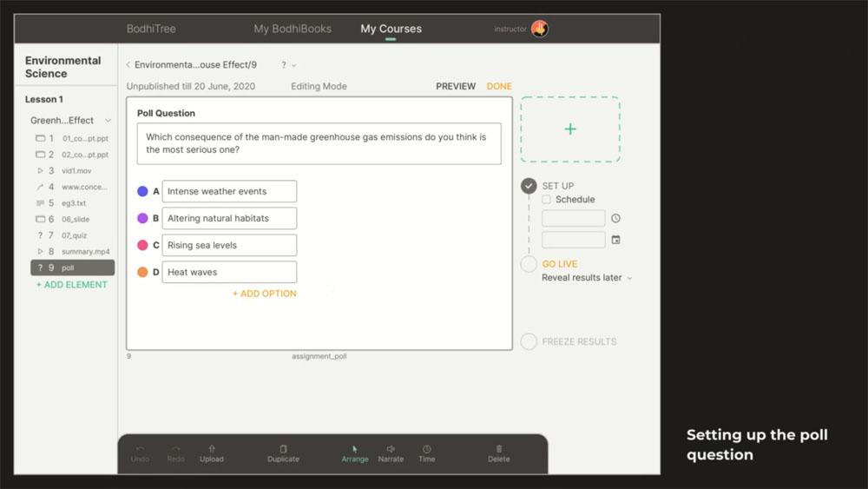Click the blue color dot for option A
The image size is (868, 489).
tap(142, 191)
